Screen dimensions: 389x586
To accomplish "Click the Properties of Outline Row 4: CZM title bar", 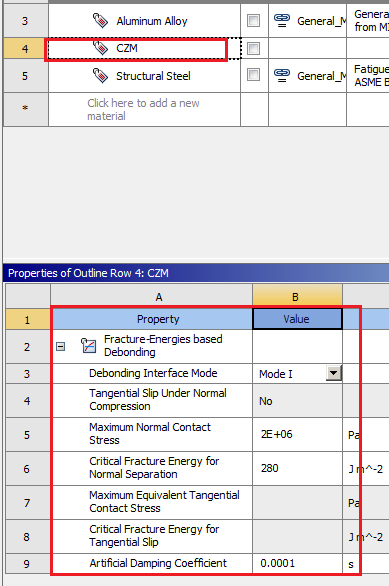I will (196, 273).
